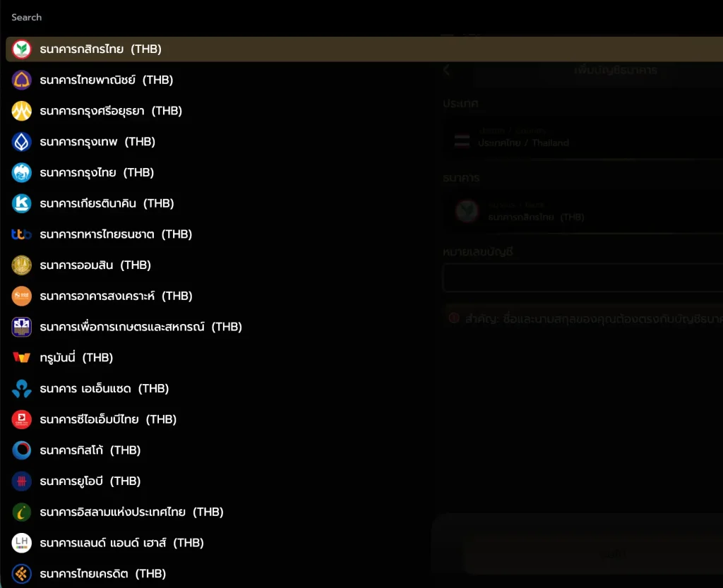Select ธนาคารไทยเครดิต (THB) option
Screen dimensions: 723x588
tap(102, 574)
